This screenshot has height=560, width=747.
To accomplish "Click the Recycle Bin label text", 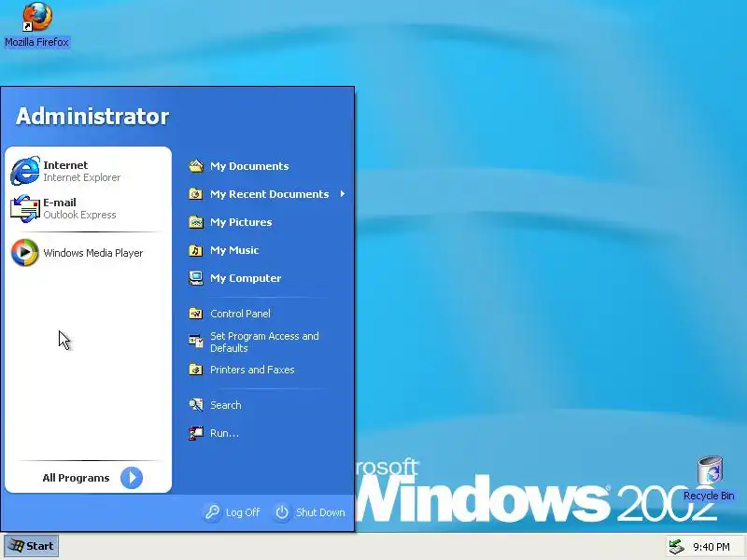I will [x=709, y=496].
